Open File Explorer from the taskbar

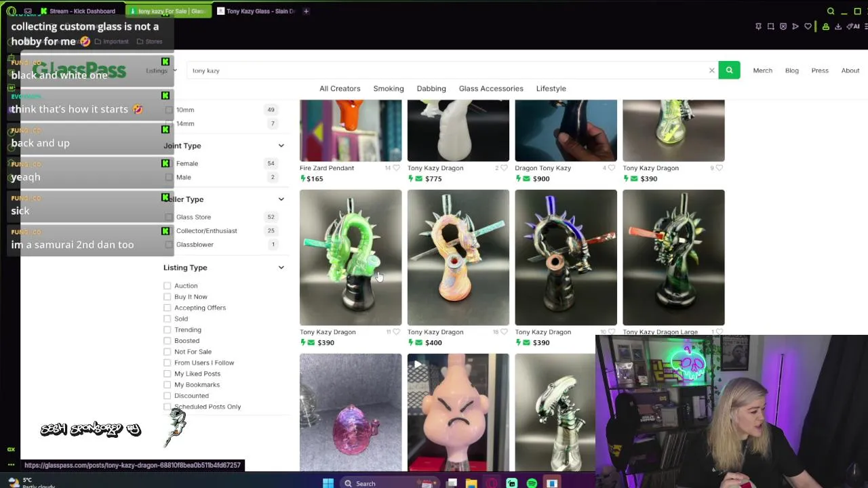[471, 483]
